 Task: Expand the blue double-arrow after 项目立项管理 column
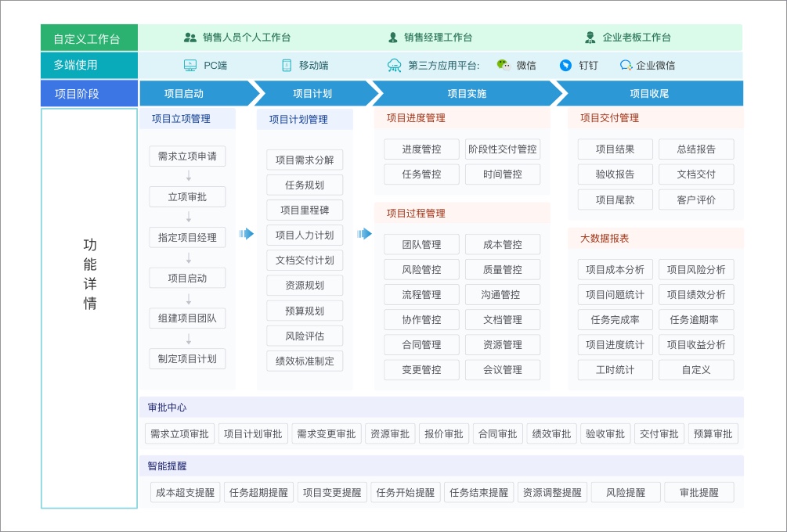pos(245,234)
